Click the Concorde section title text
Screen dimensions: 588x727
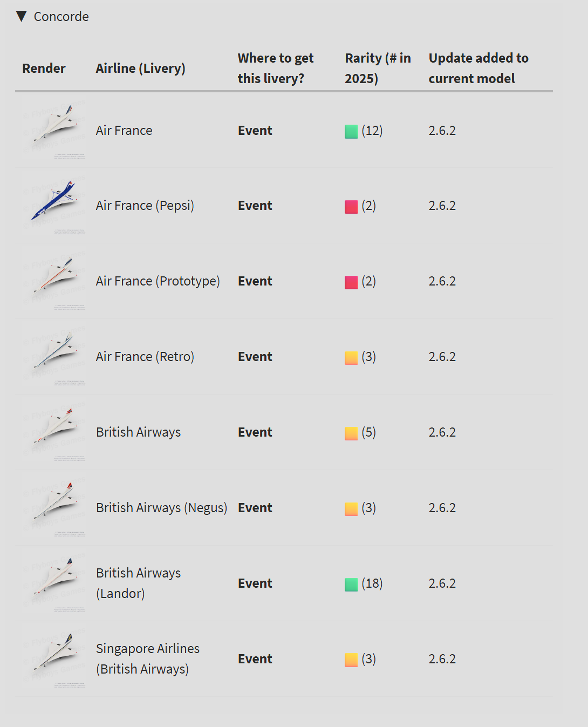point(61,17)
